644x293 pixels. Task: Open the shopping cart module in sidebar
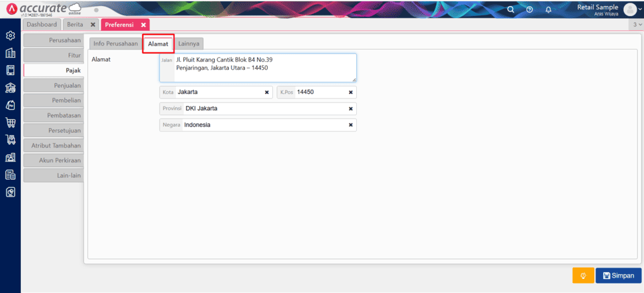[x=10, y=123]
